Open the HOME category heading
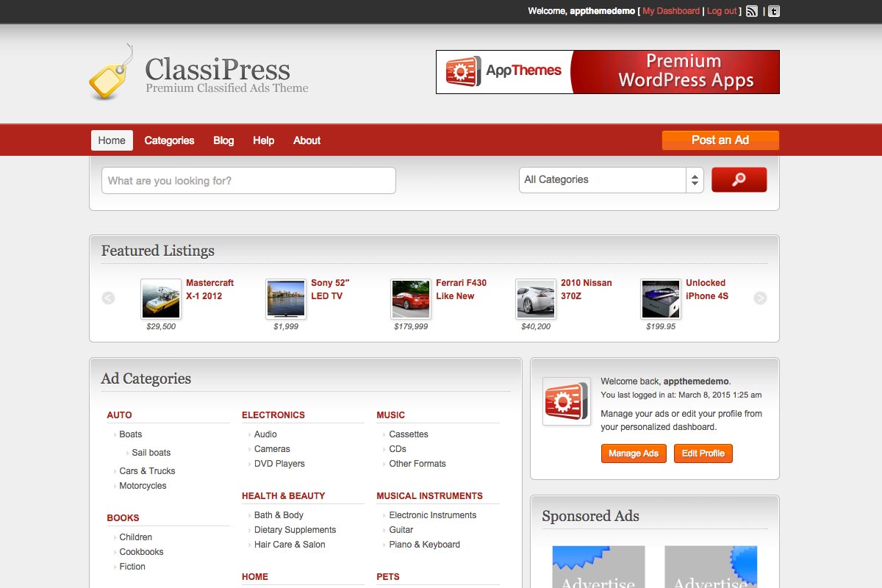The height and width of the screenshot is (588, 882). pos(255,577)
